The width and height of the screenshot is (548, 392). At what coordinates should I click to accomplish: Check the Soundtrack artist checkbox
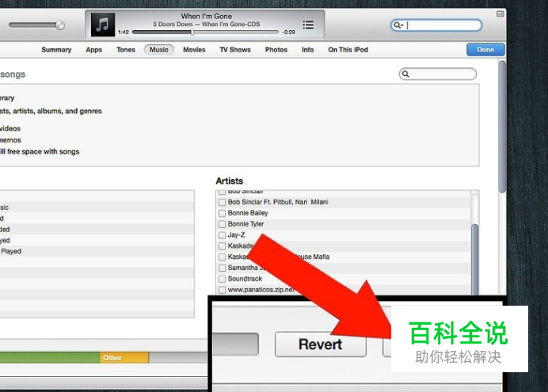[x=222, y=279]
